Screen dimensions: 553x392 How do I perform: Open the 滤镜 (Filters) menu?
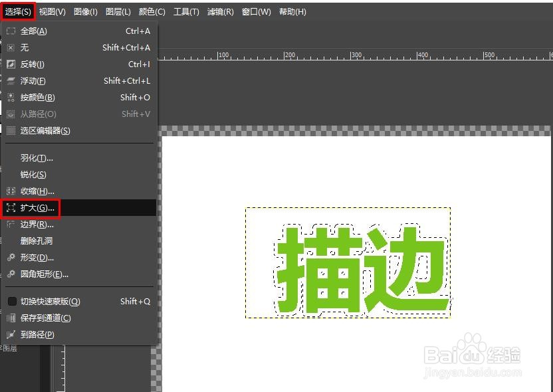point(221,11)
